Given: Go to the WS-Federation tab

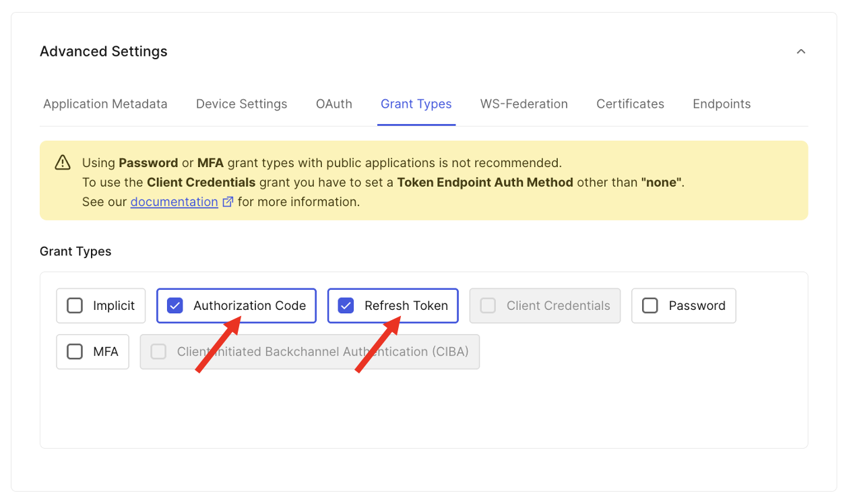Looking at the screenshot, I should (524, 104).
